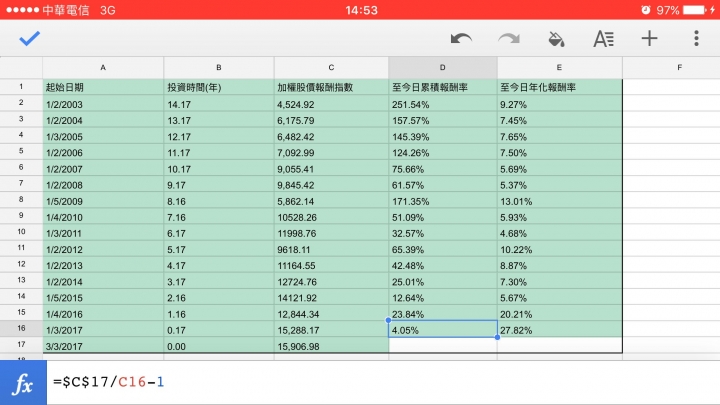Image resolution: width=720 pixels, height=405 pixels.
Task: Click cell 75.66%
Action: pyautogui.click(x=443, y=169)
